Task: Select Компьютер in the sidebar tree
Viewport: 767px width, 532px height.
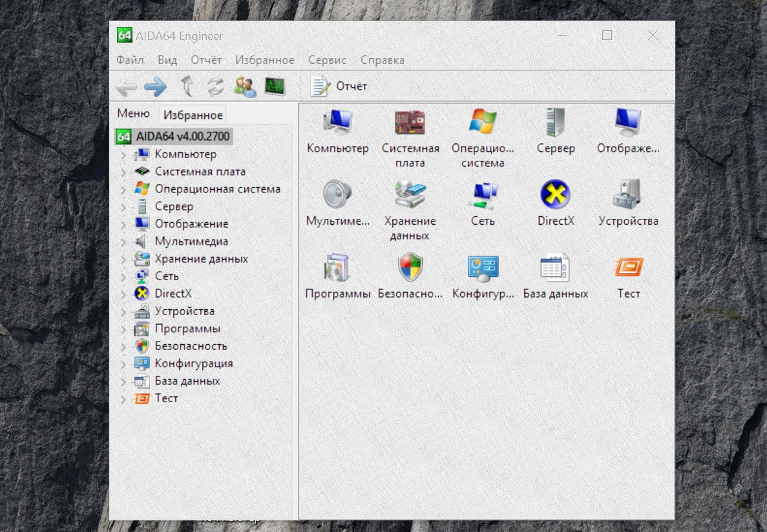Action: [185, 154]
